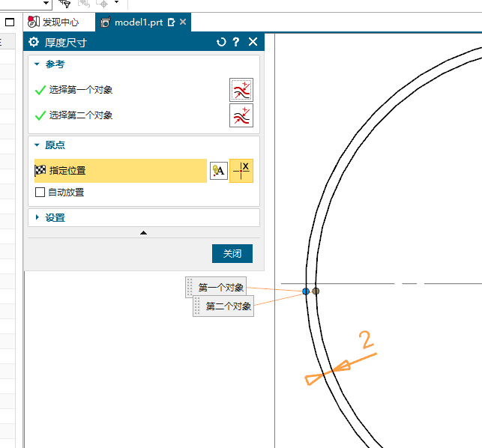Collapse the 原点 section
Image resolution: width=482 pixels, height=448 pixels.
(x=37, y=145)
